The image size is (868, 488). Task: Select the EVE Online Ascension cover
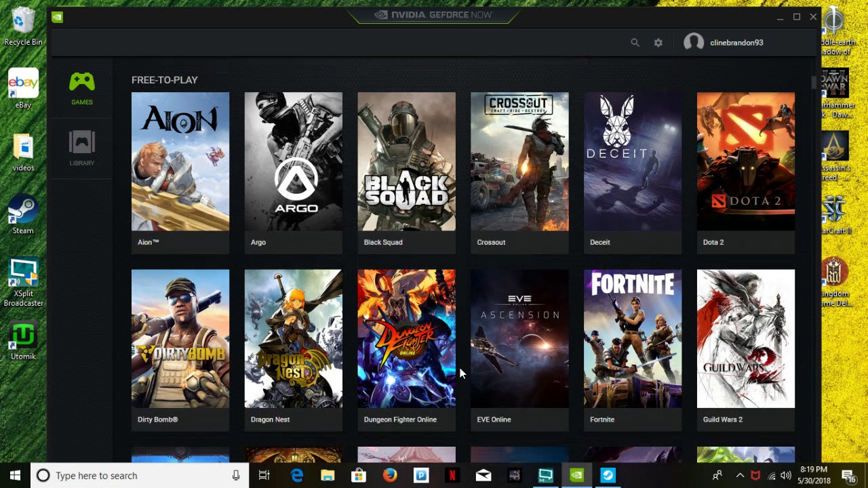pos(519,339)
